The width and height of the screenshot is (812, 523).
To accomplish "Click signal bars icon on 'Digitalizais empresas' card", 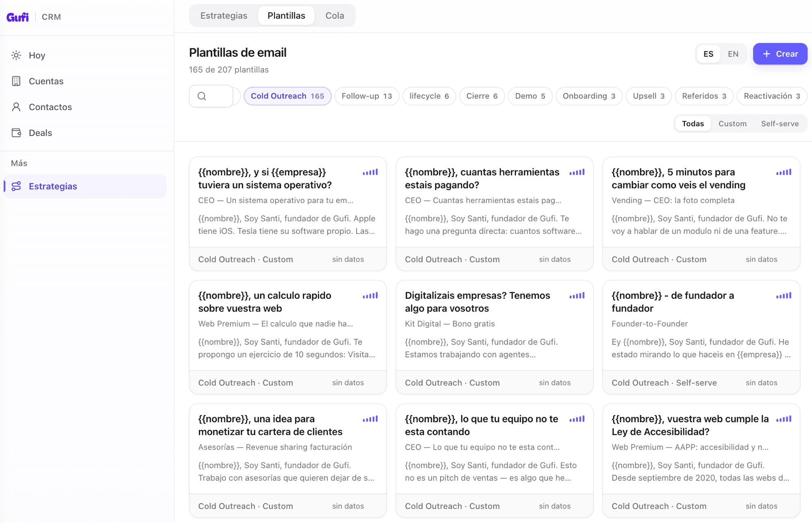I will [x=577, y=296].
